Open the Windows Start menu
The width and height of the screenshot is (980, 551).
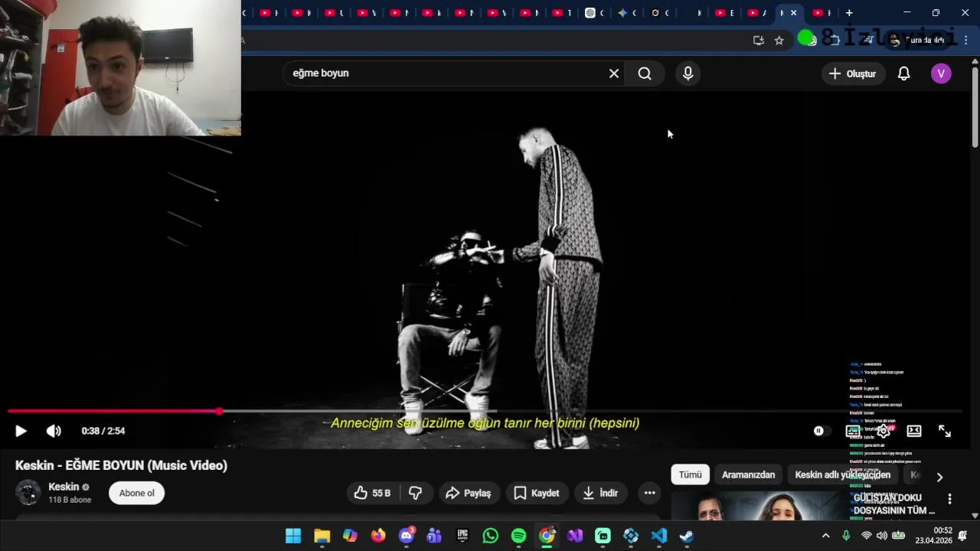coord(293,536)
